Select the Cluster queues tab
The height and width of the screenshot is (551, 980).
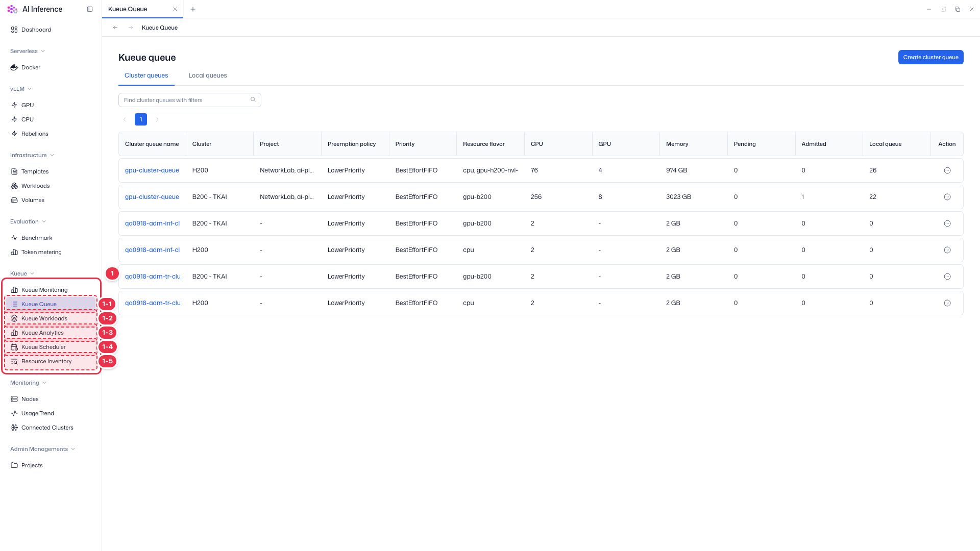146,76
